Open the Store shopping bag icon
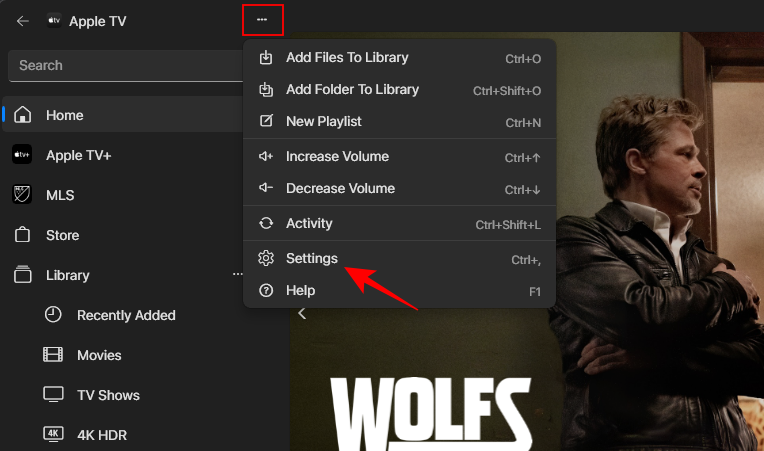The height and width of the screenshot is (451, 764). (22, 235)
